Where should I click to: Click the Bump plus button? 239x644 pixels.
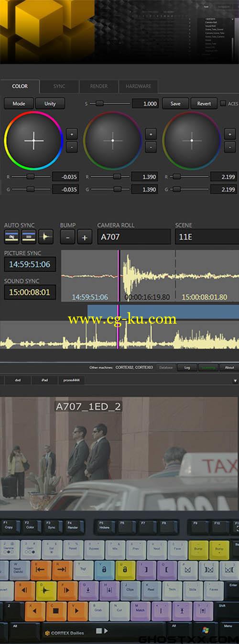(85, 237)
